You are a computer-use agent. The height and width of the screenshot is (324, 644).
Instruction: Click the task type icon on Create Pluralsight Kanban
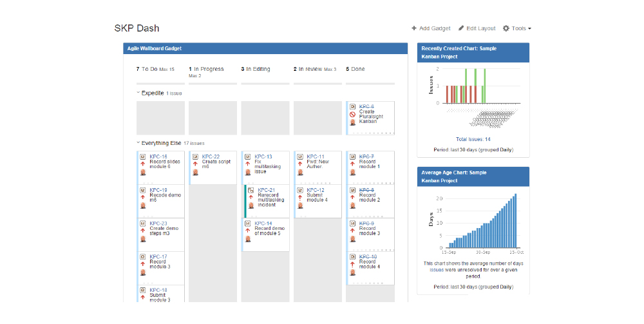(352, 107)
